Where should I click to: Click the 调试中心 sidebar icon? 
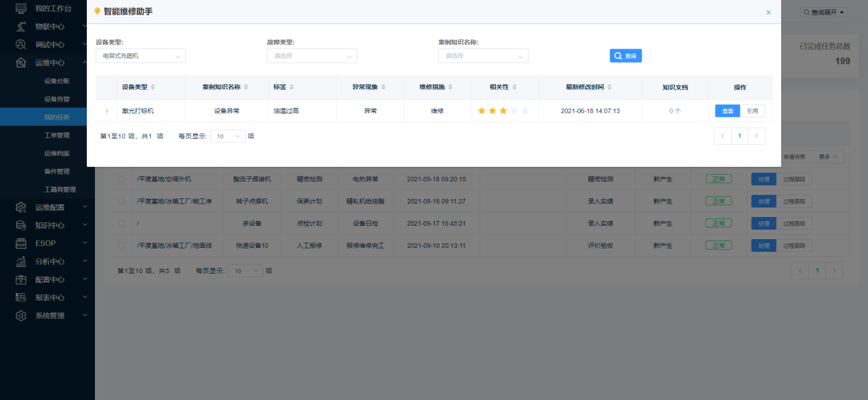click(x=21, y=45)
